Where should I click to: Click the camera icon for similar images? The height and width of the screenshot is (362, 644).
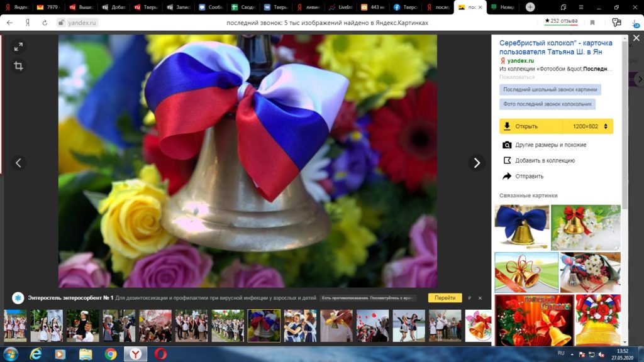507,145
